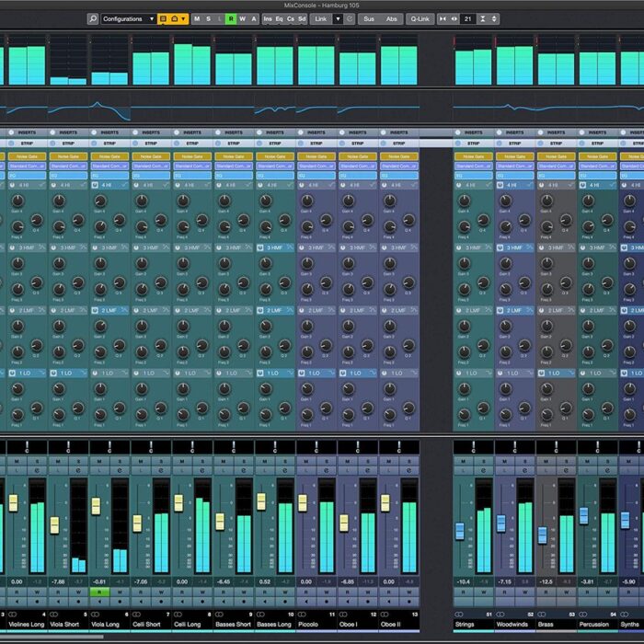The width and height of the screenshot is (644, 644).
Task: Click the yellow toolbar dropdown arrow
Action: pyautogui.click(x=184, y=19)
